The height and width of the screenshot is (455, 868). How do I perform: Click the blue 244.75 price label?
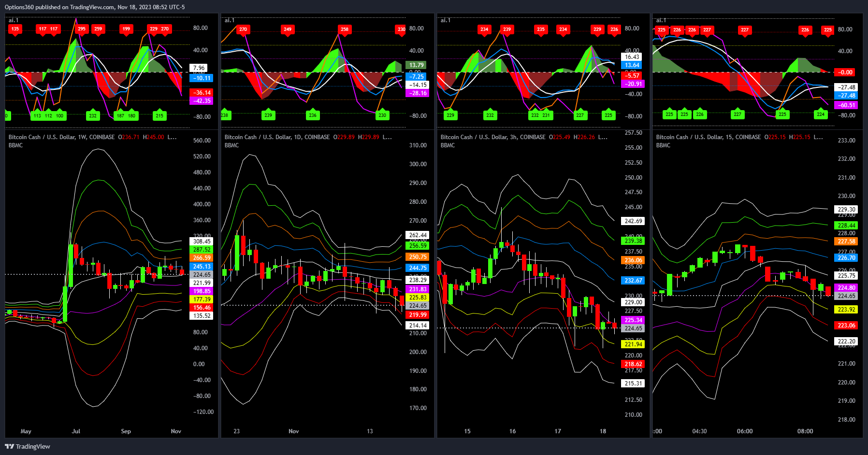418,268
